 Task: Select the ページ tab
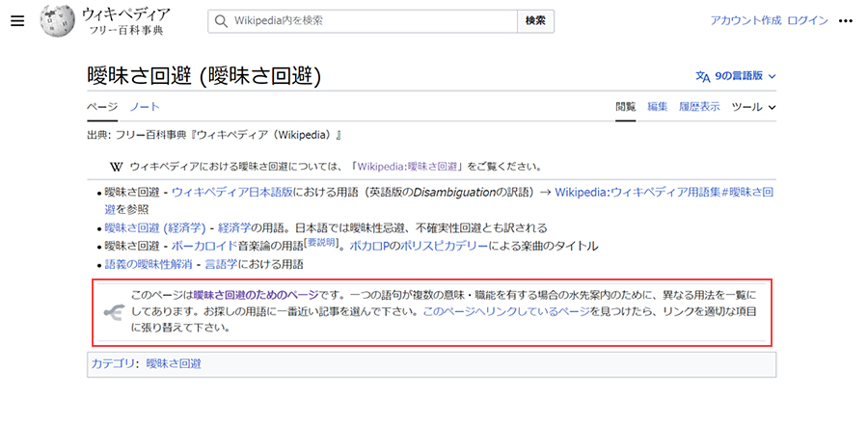[102, 107]
